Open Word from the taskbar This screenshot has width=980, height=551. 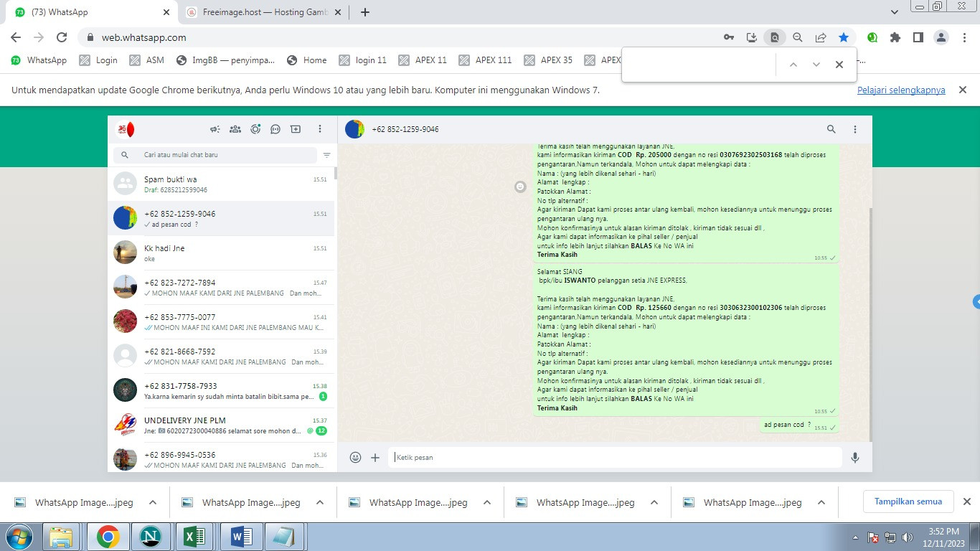point(240,537)
